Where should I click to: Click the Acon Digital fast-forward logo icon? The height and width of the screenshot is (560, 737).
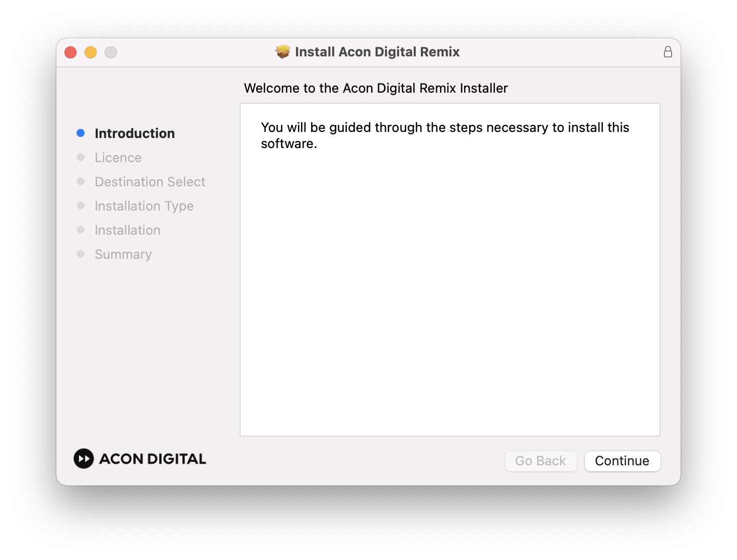[x=84, y=459]
